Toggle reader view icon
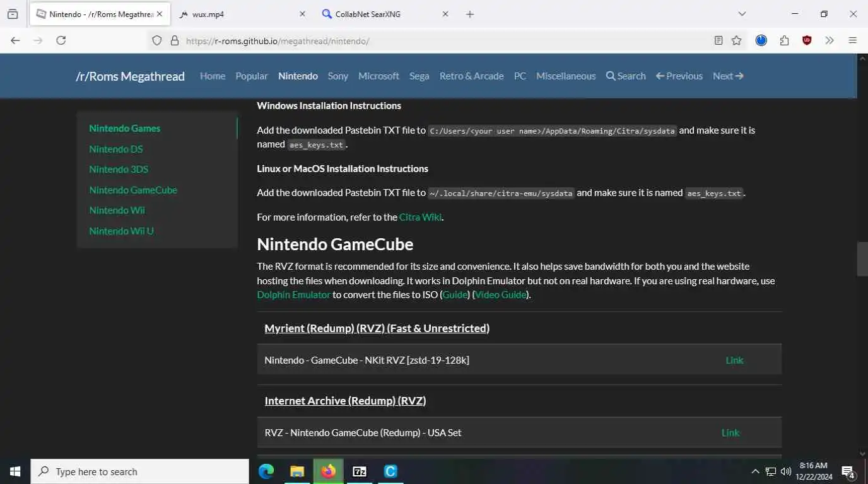Screen dimensions: 868x484 pos(718,40)
